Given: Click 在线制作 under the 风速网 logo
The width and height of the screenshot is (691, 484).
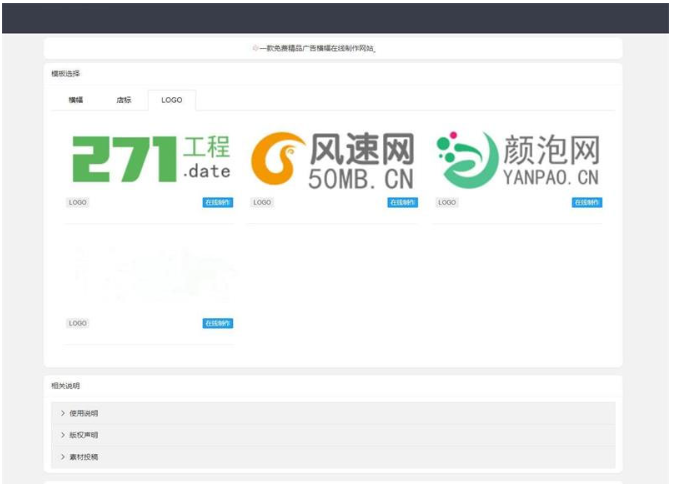Looking at the screenshot, I should [403, 202].
